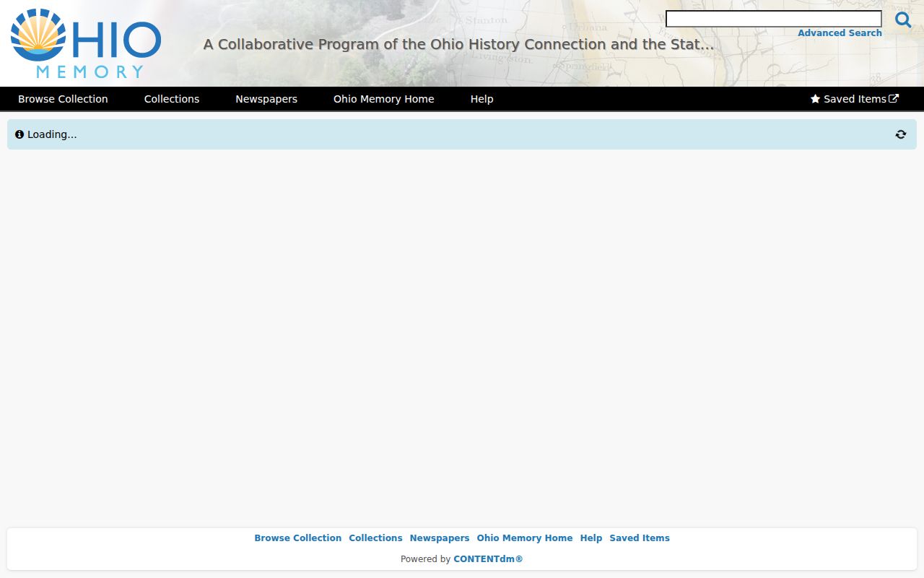
Task: Click the refresh icon in Loading bar
Action: point(901,134)
